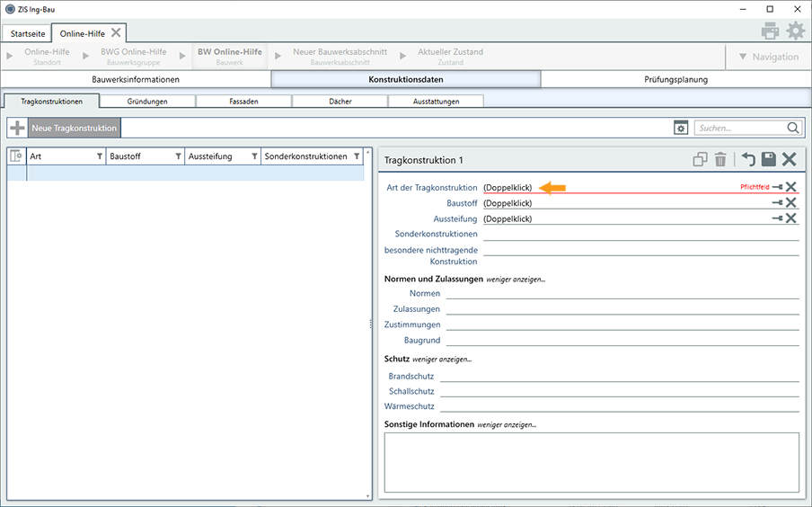Viewport: 812px width, 507px height.
Task: Open the view settings icon beside search
Action: pyautogui.click(x=681, y=129)
